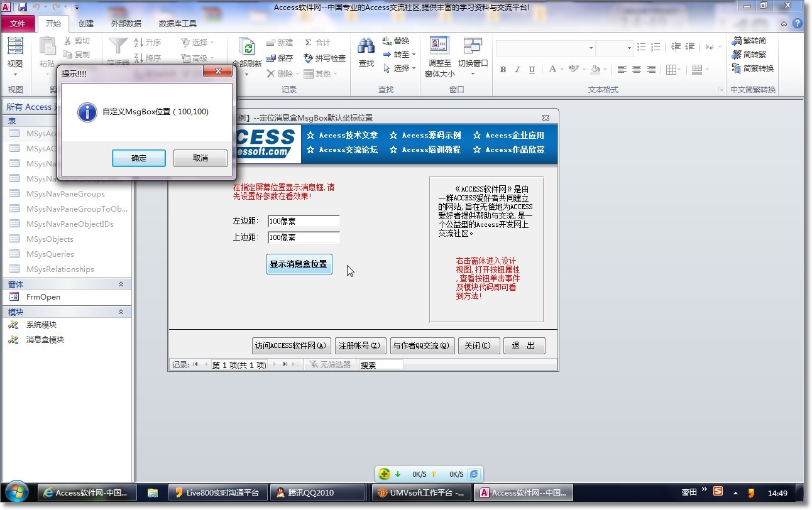Image resolution: width=812 pixels, height=510 pixels.
Task: Open the customize quick access toolbar dropdown
Action: click(77, 8)
